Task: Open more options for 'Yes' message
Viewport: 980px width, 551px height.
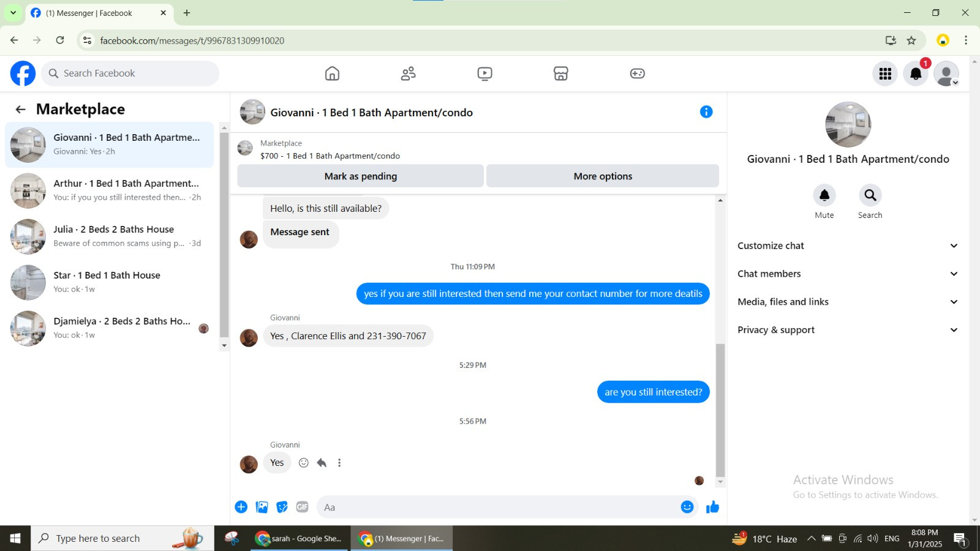Action: (x=339, y=463)
